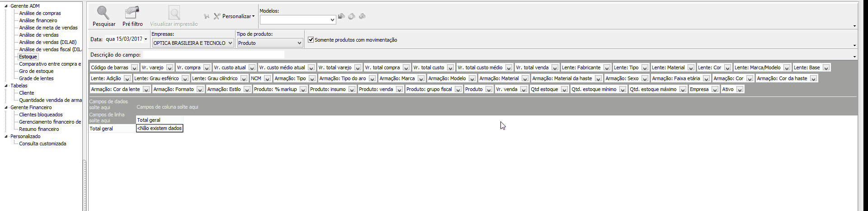Image resolution: width=868 pixels, height=211 pixels.
Task: Open the Código de barras field filter arrow
Action: (134, 67)
